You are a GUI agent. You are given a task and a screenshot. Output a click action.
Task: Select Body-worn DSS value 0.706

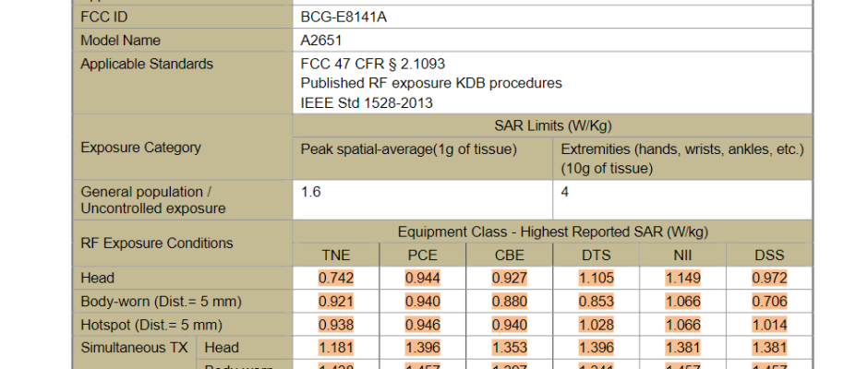pos(769,302)
